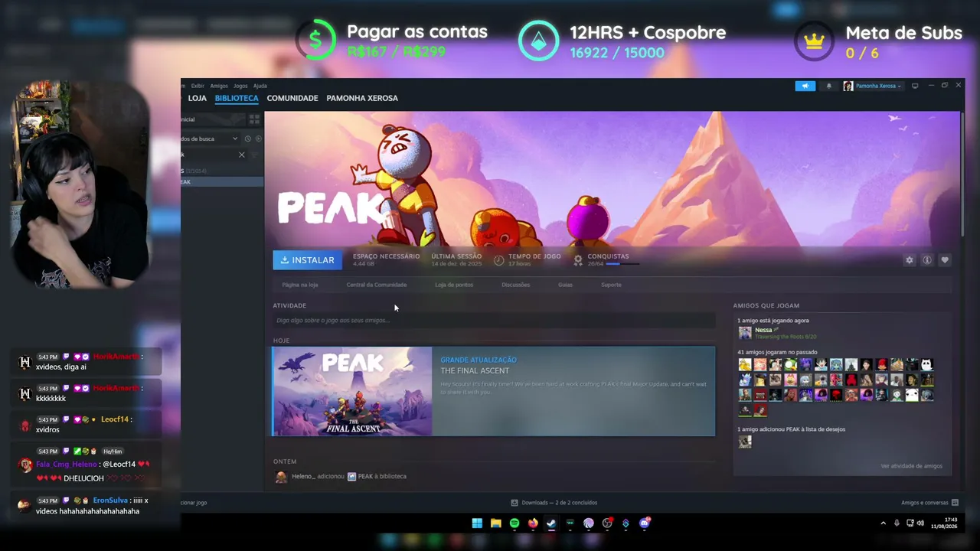Open Pamonha Xerosa account dropdown

873,86
